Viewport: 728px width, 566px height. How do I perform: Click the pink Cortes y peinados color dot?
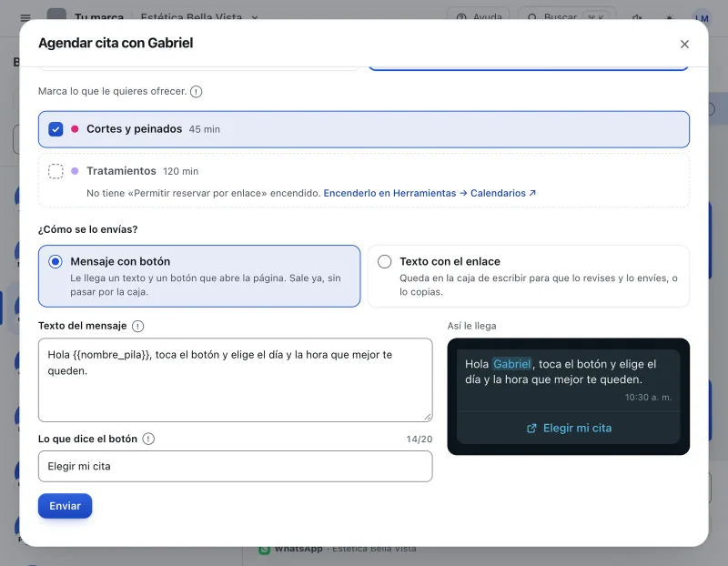click(x=75, y=129)
